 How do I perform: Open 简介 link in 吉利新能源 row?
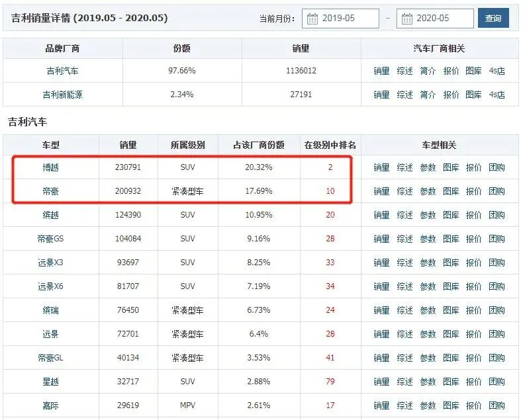tap(428, 95)
